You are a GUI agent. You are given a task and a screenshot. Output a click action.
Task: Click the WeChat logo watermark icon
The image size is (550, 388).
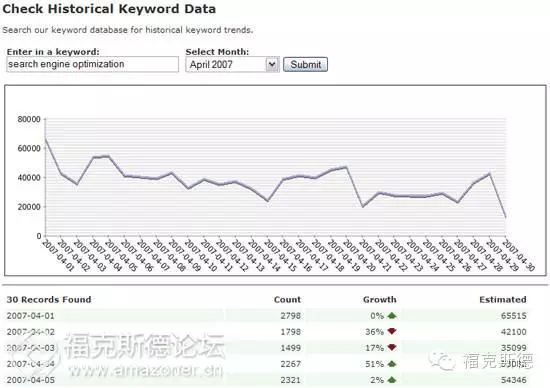(x=441, y=360)
